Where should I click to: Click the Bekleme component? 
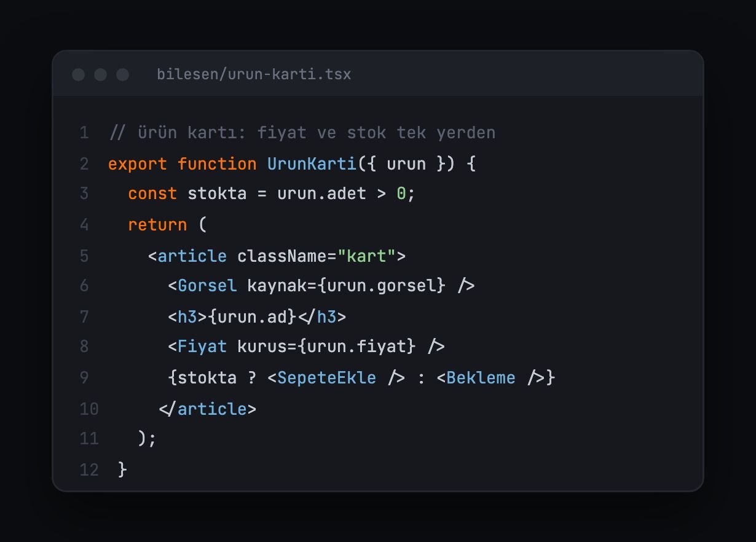click(481, 377)
